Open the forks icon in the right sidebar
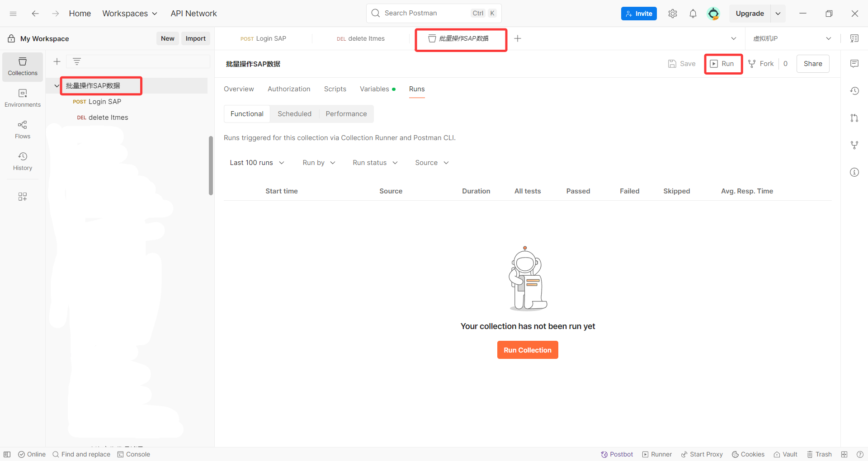 tap(854, 145)
